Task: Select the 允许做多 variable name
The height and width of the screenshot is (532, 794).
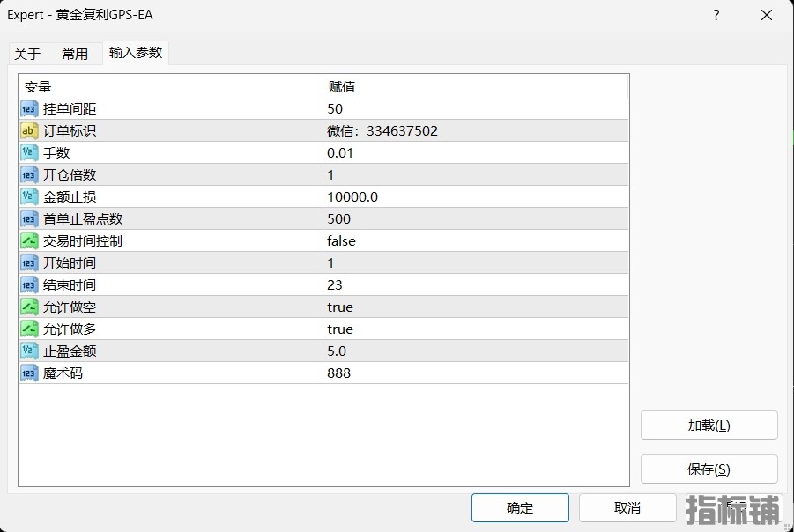Action: tap(70, 329)
